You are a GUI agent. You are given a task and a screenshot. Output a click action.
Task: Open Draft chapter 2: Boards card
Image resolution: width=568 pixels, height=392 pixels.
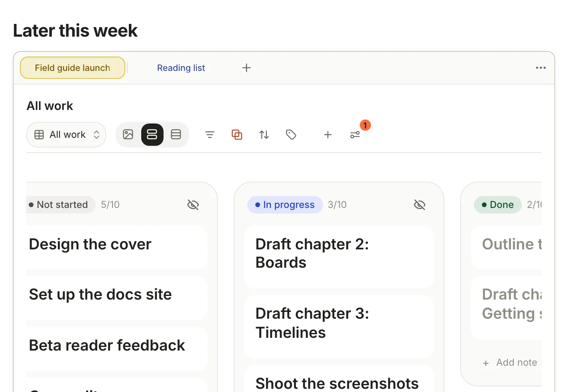(339, 257)
